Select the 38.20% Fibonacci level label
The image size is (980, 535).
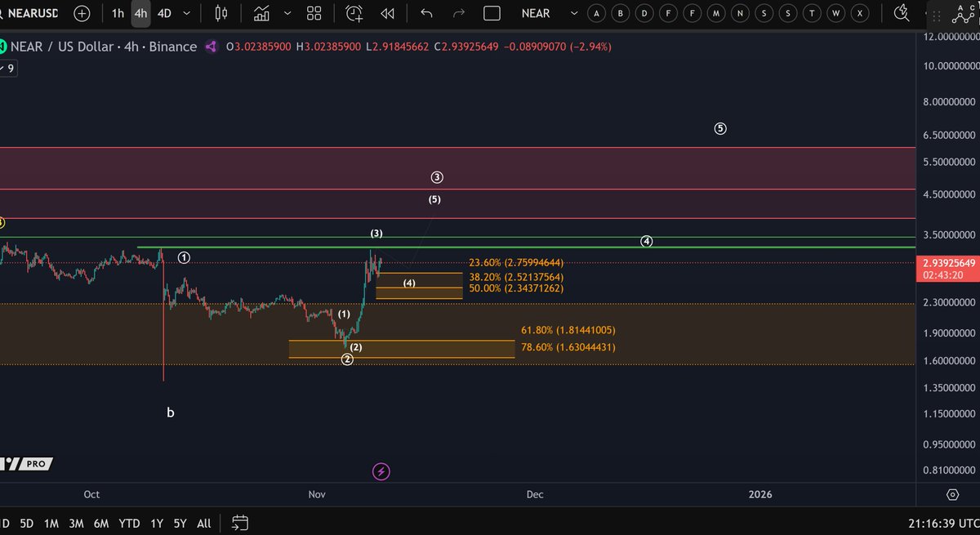tap(516, 277)
